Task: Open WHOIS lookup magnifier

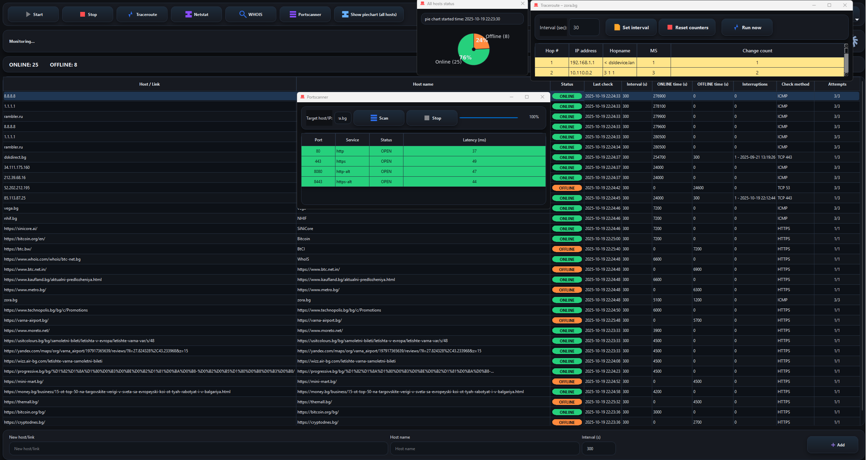Action: (x=243, y=14)
